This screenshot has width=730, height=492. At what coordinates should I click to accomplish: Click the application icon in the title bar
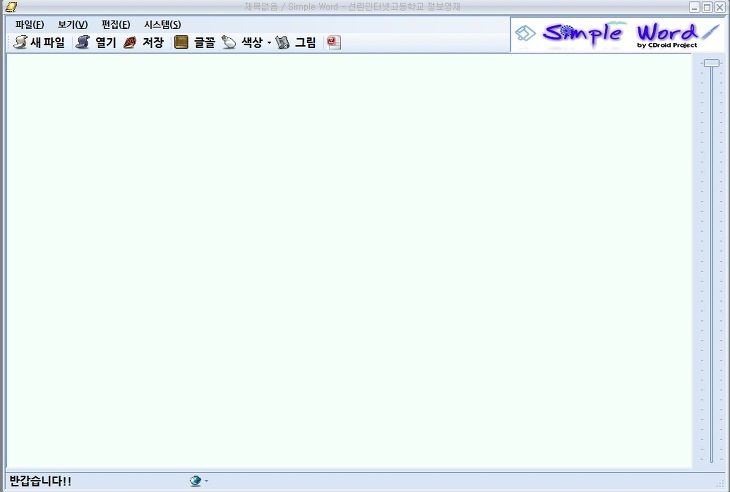point(11,7)
